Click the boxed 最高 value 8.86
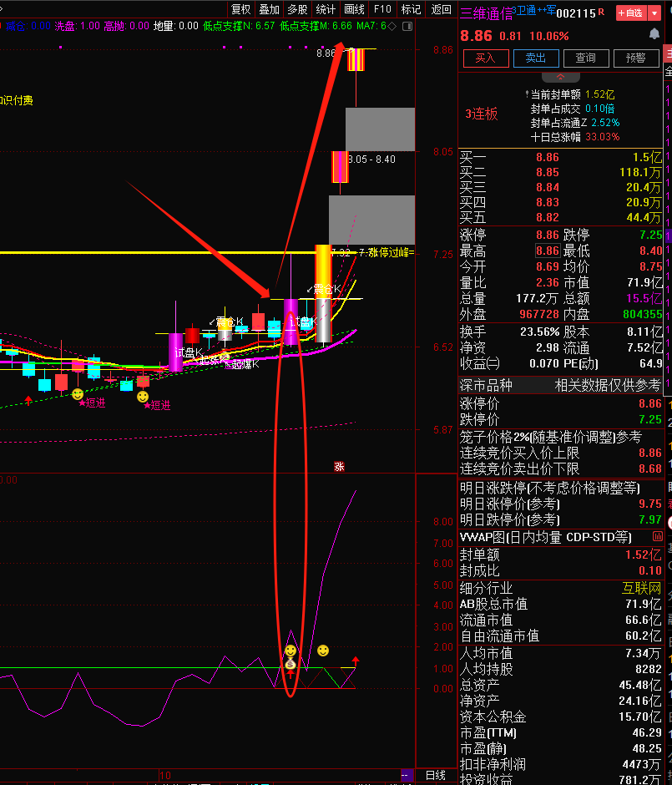Image resolution: width=672 pixels, height=785 pixels. click(548, 251)
